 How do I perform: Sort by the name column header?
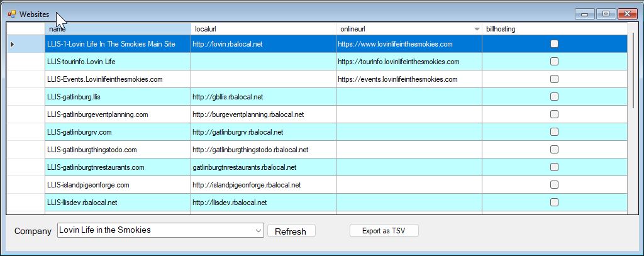point(118,29)
